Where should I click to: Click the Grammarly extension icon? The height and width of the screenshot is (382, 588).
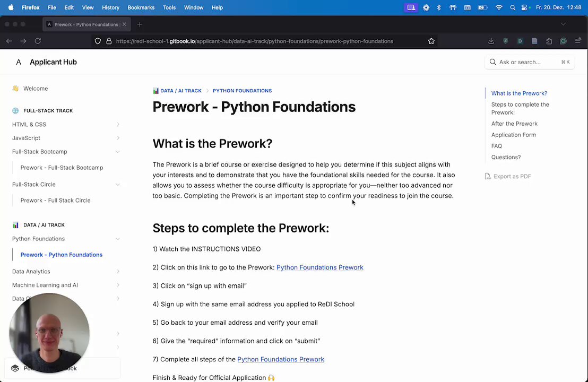(563, 41)
